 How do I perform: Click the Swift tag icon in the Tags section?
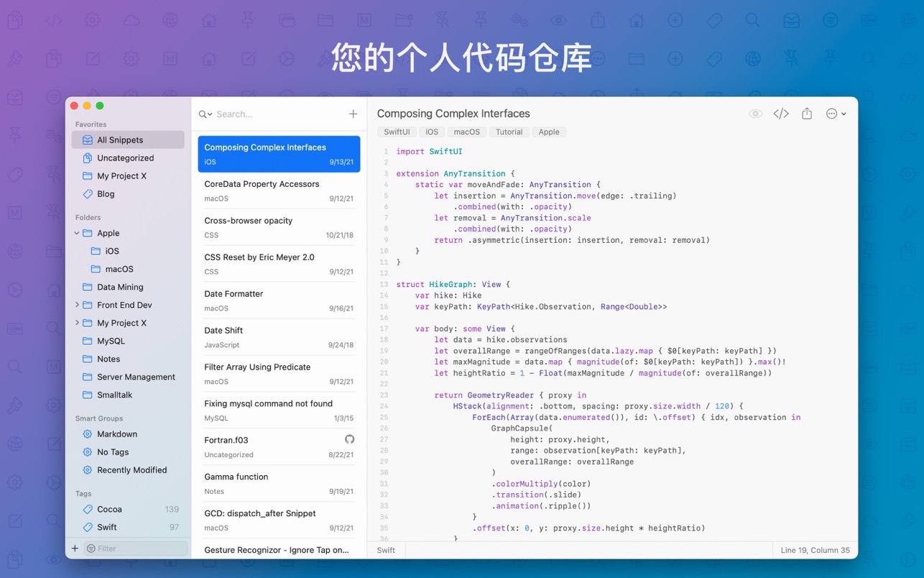tap(87, 527)
